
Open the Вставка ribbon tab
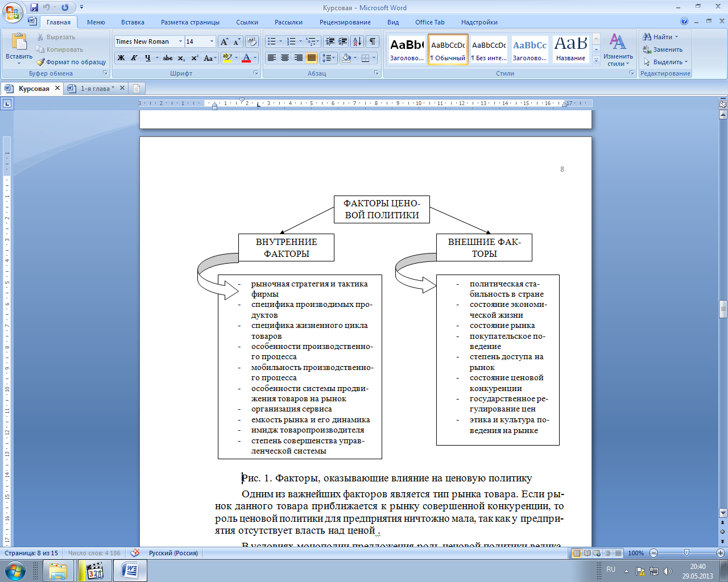(133, 22)
